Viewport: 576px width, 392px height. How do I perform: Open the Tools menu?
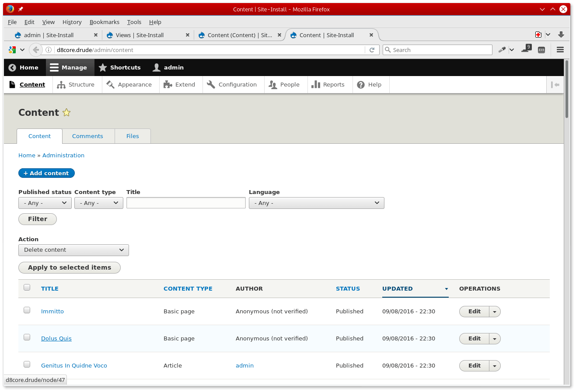(x=134, y=22)
